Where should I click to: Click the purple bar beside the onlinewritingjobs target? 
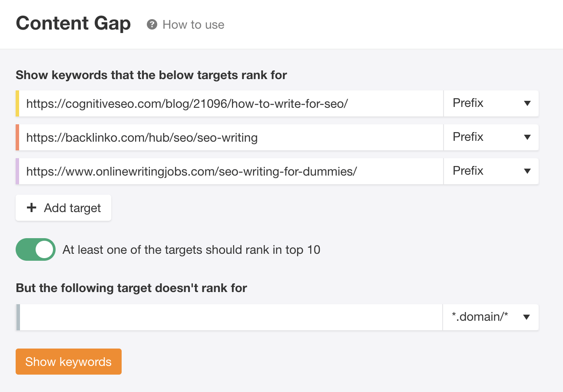tap(17, 171)
